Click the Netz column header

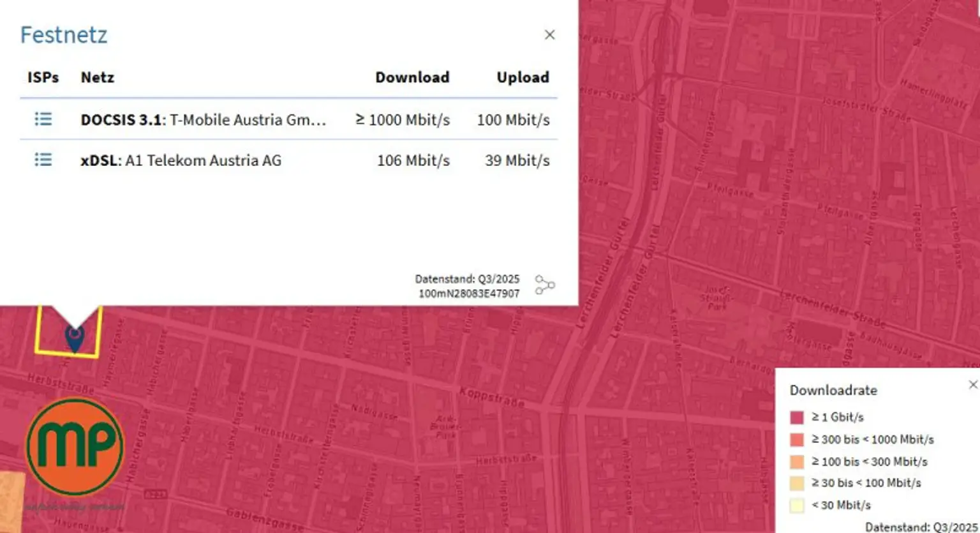pos(98,77)
